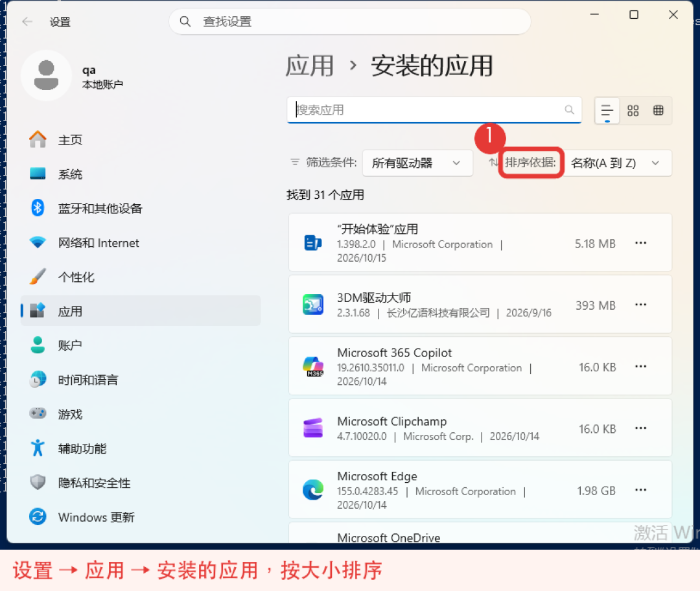Image resolution: width=700 pixels, height=591 pixels.
Task: Click the 找到 31 个应用 count text
Action: coord(325,195)
